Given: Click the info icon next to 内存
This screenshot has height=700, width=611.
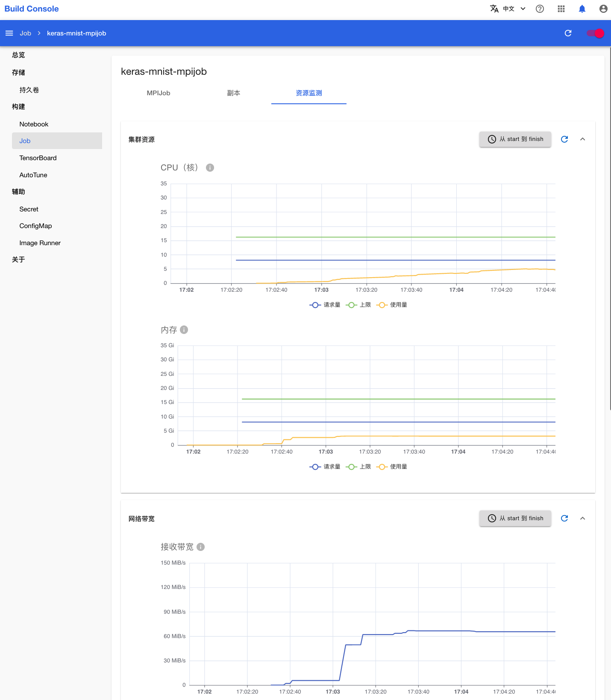Looking at the screenshot, I should 184,330.
